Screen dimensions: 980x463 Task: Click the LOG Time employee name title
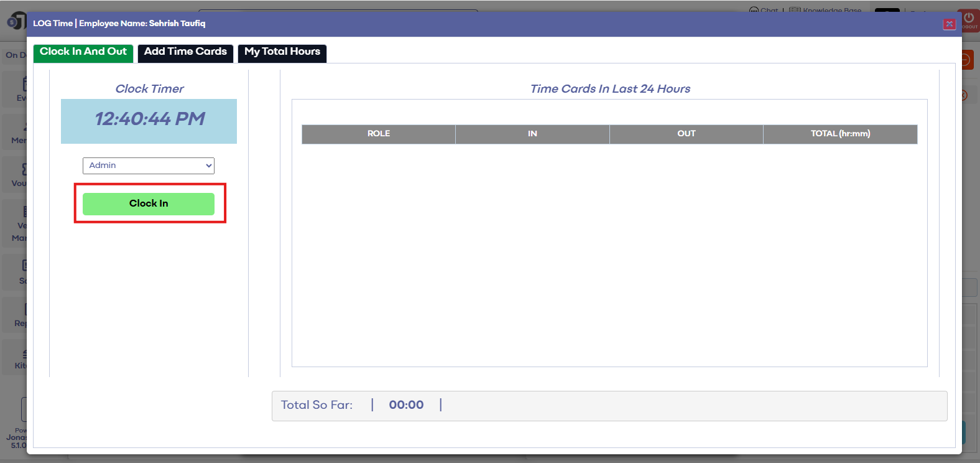coord(119,24)
